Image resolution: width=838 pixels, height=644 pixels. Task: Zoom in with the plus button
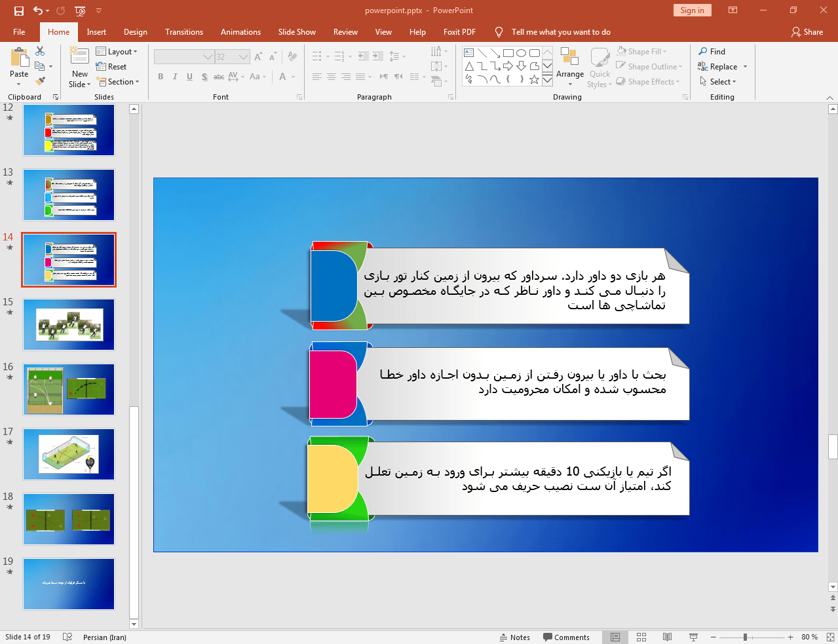(791, 637)
